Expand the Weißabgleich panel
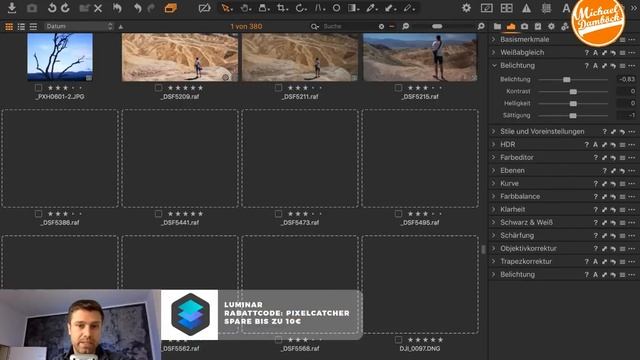The height and width of the screenshot is (360, 640). pyautogui.click(x=493, y=53)
